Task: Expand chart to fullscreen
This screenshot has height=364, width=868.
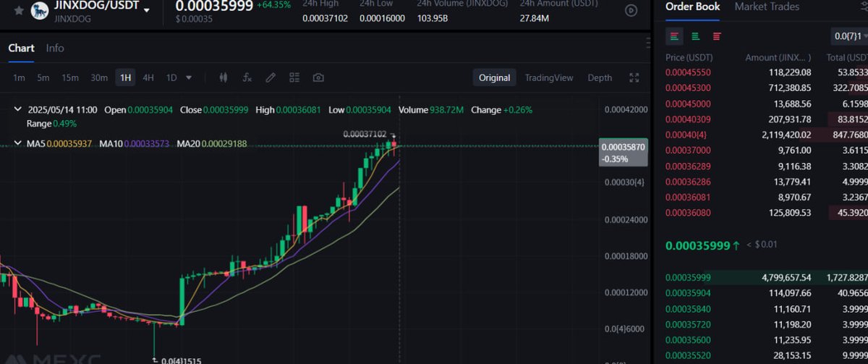Action: click(634, 77)
